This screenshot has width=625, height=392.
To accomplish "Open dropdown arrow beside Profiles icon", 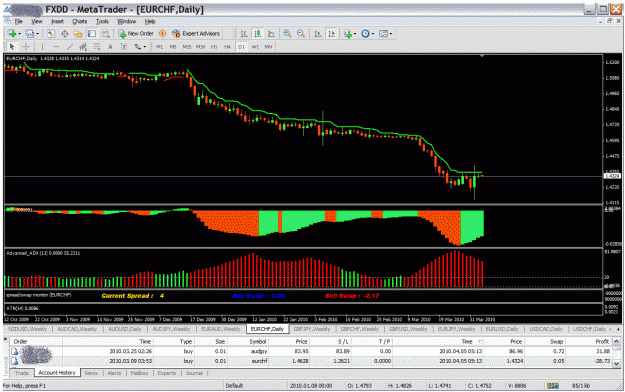I will click(37, 34).
